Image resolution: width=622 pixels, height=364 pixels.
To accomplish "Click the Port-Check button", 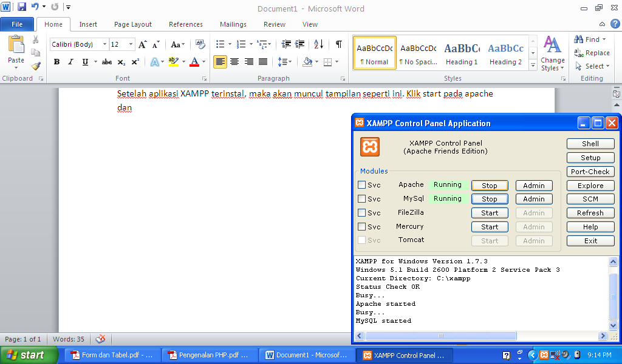I will tap(590, 172).
